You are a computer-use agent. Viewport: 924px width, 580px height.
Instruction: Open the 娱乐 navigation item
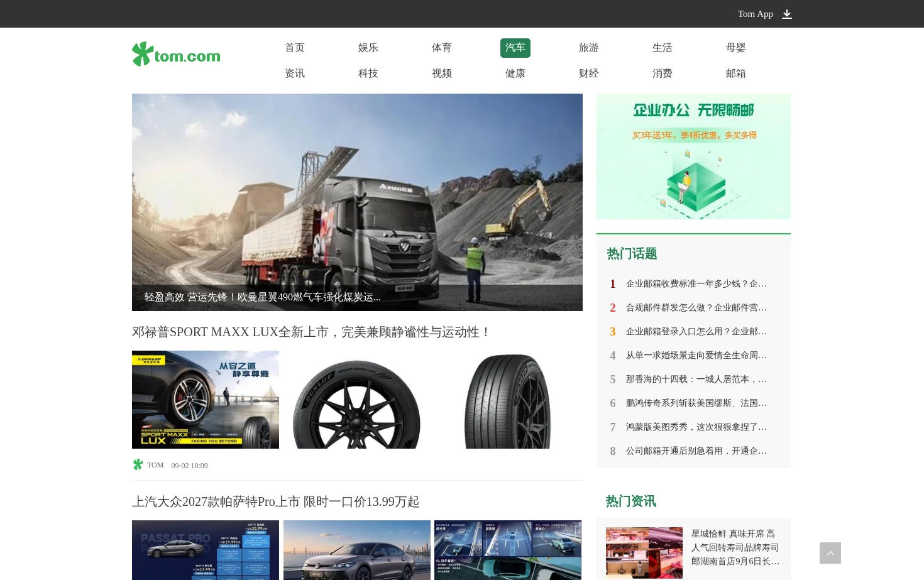tap(368, 48)
